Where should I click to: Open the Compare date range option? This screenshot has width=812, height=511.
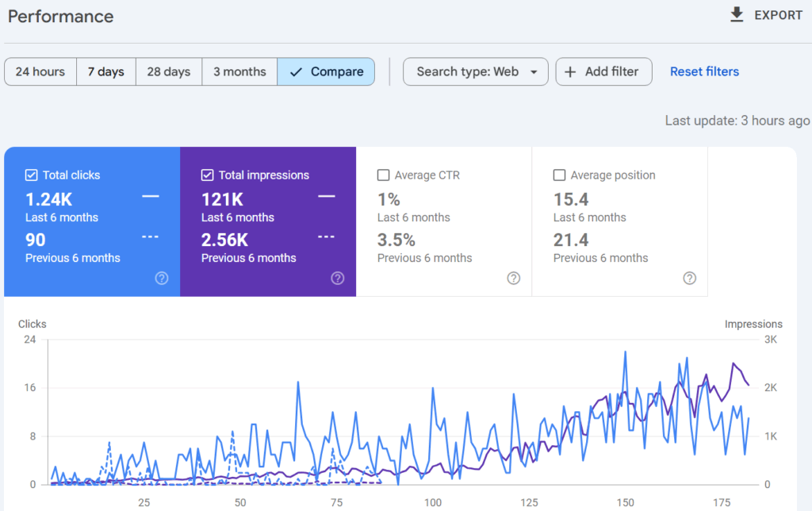[326, 71]
